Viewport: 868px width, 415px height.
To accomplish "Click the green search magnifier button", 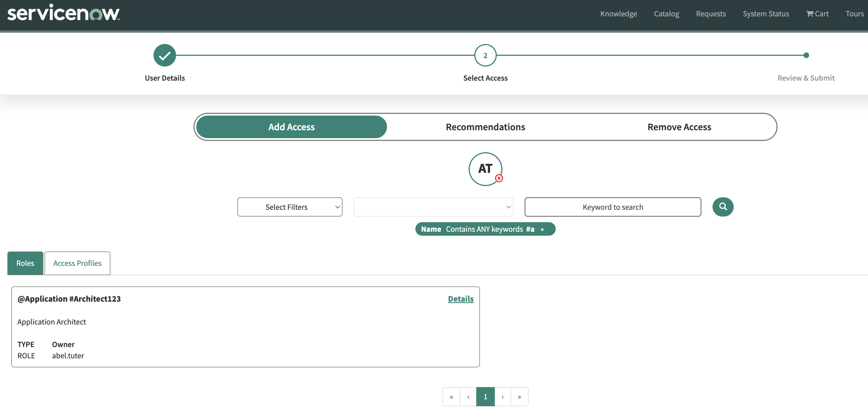I will (x=723, y=207).
